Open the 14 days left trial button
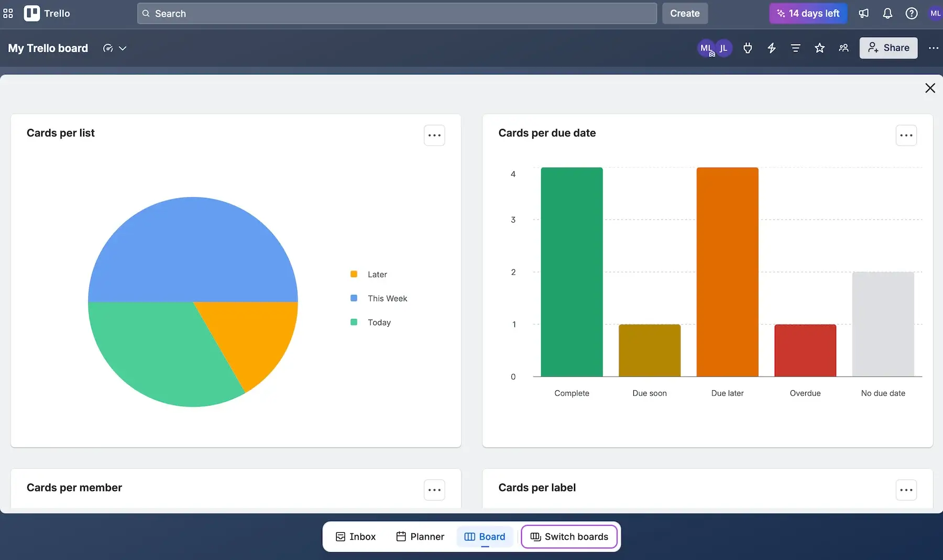Image resolution: width=943 pixels, height=560 pixels. pos(808,14)
